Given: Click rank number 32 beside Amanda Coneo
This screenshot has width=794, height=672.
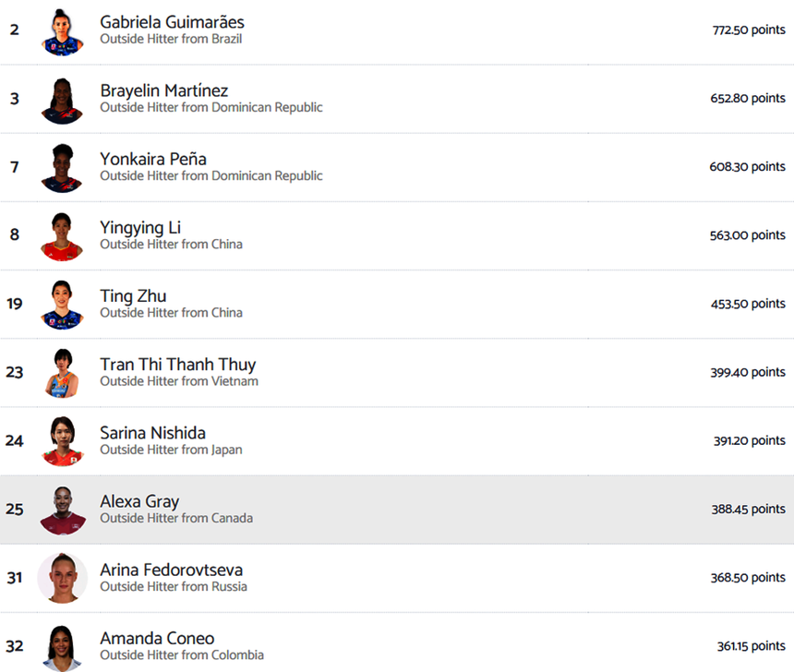Looking at the screenshot, I should tap(14, 646).
